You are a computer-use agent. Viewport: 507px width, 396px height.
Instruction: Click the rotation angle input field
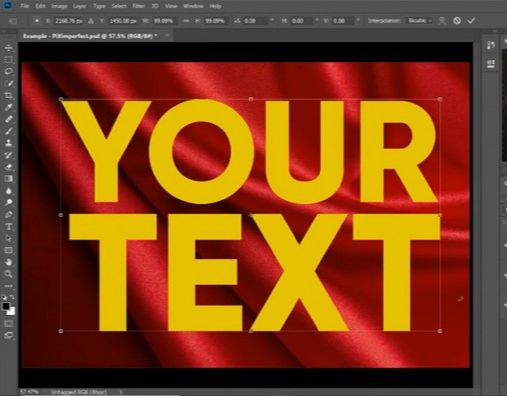pyautogui.click(x=255, y=21)
